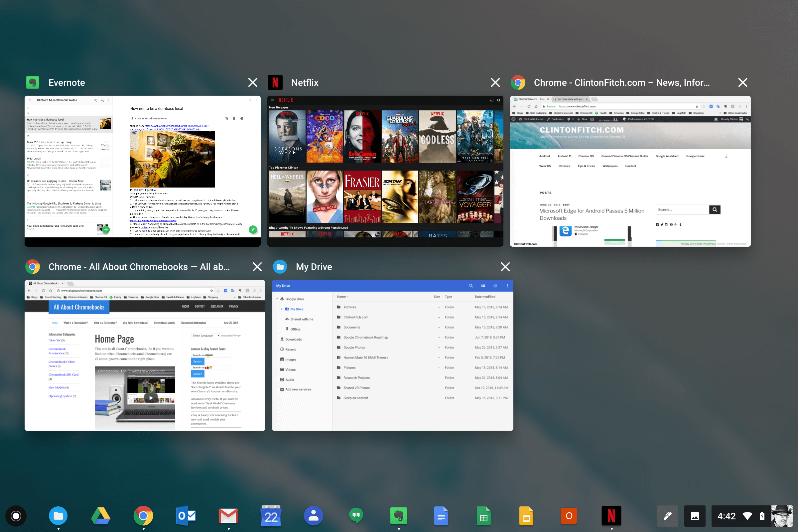Open Microsoft Office shelf icon

pos(569,516)
